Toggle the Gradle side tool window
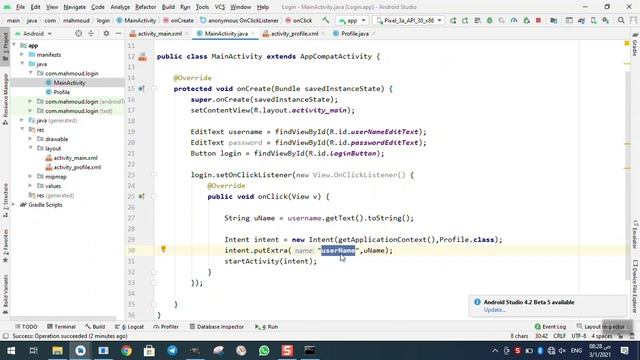Image resolution: width=640 pixels, height=360 pixels. click(x=635, y=44)
